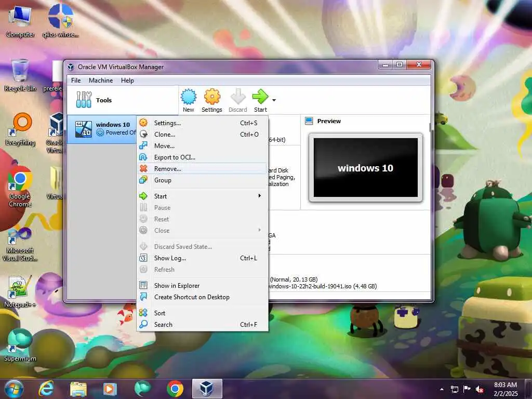Click the Chrome icon on the taskbar
The image size is (532, 399).
click(x=175, y=389)
